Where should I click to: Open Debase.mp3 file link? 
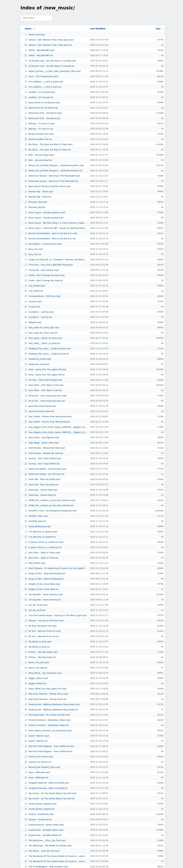point(35,322)
